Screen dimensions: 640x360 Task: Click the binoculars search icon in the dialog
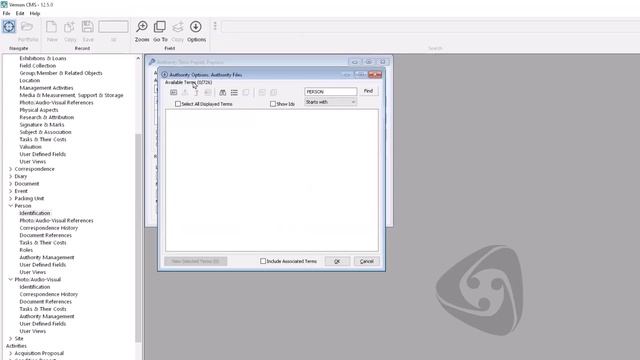[222, 93]
